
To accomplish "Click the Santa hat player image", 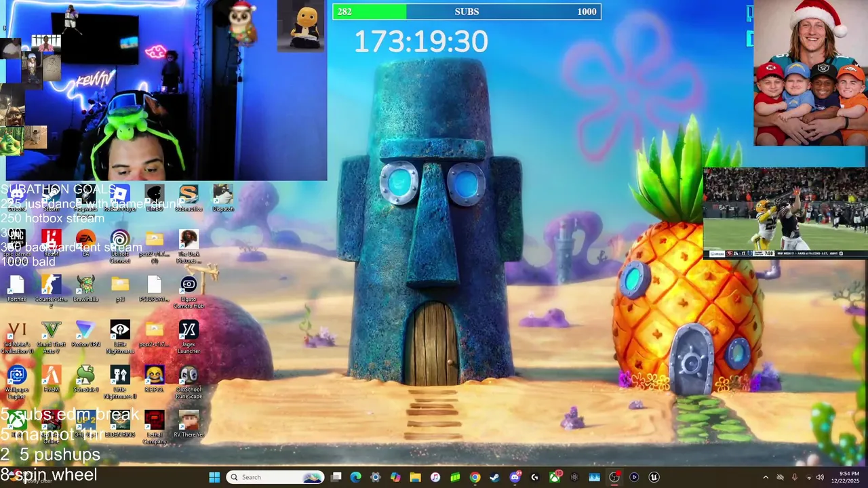I will click(x=810, y=73).
